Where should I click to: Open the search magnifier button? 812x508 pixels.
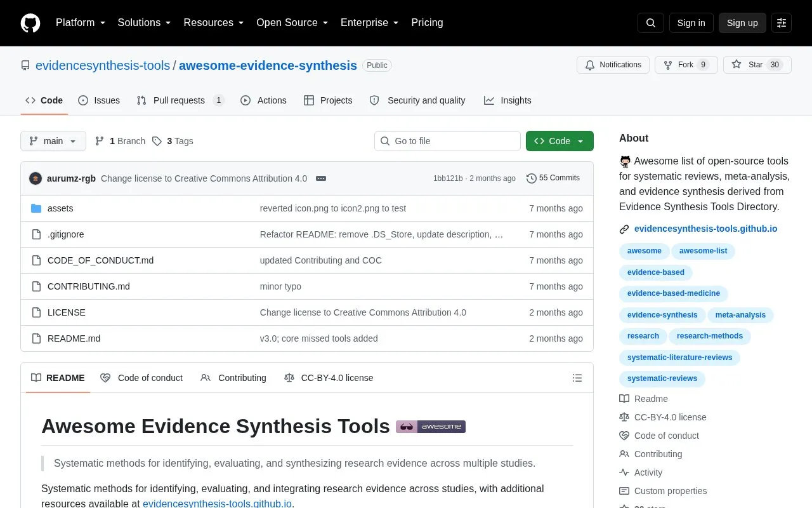(x=651, y=23)
